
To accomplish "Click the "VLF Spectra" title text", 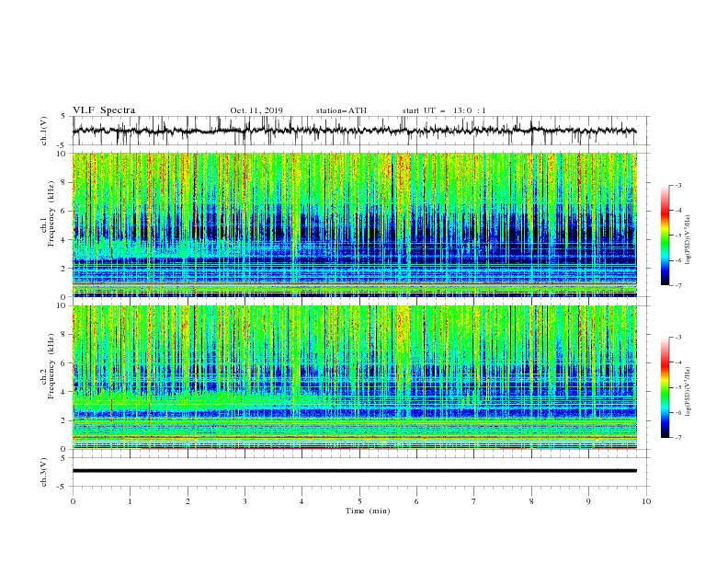I will click(104, 110).
